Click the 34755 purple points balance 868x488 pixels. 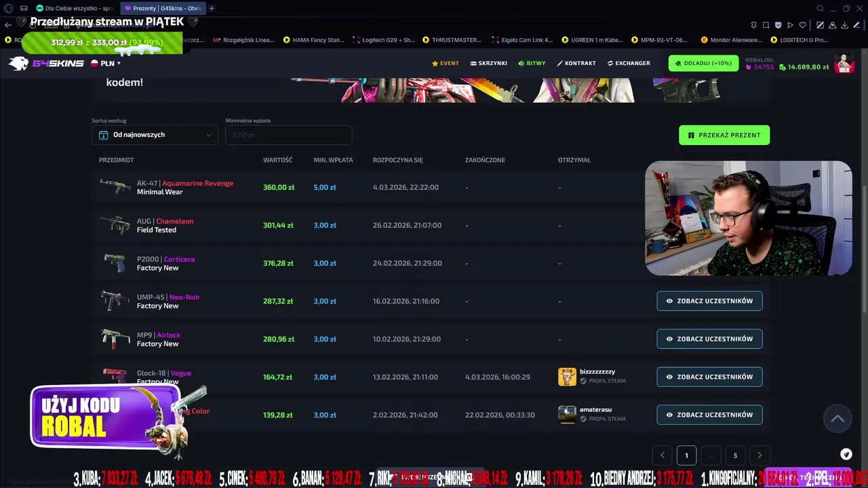[x=760, y=67]
